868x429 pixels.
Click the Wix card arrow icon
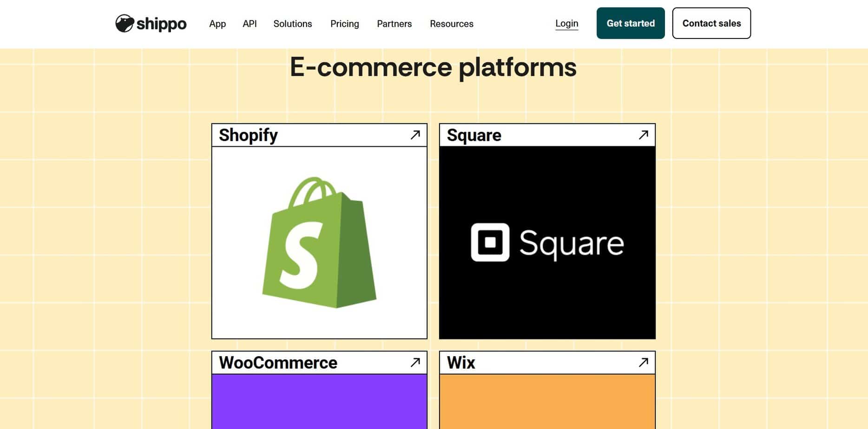643,363
